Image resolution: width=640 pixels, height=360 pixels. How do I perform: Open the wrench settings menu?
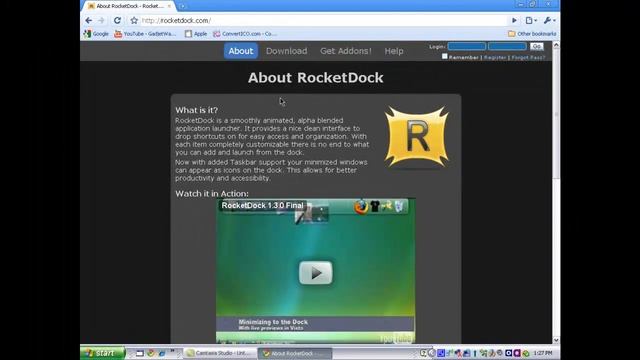tap(549, 20)
